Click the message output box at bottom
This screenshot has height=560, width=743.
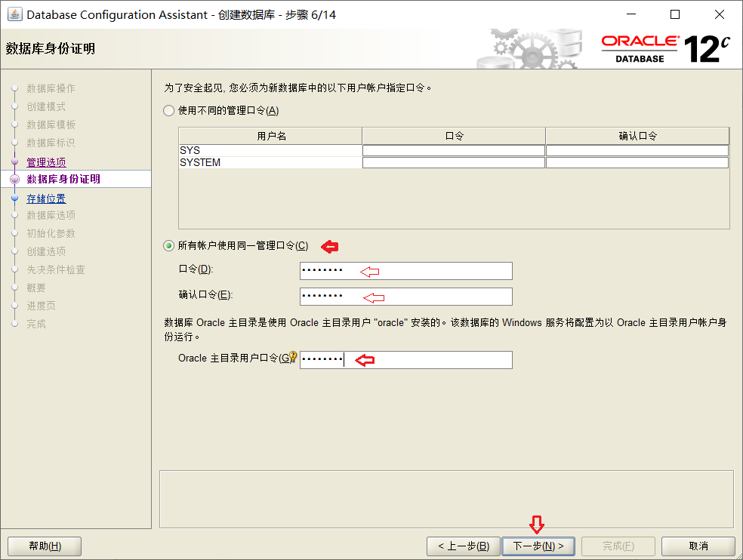[446, 499]
